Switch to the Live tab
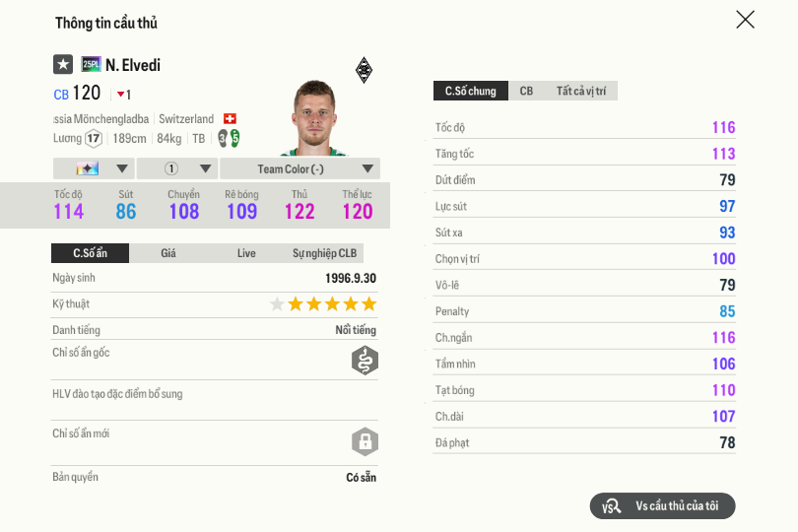 [x=246, y=253]
